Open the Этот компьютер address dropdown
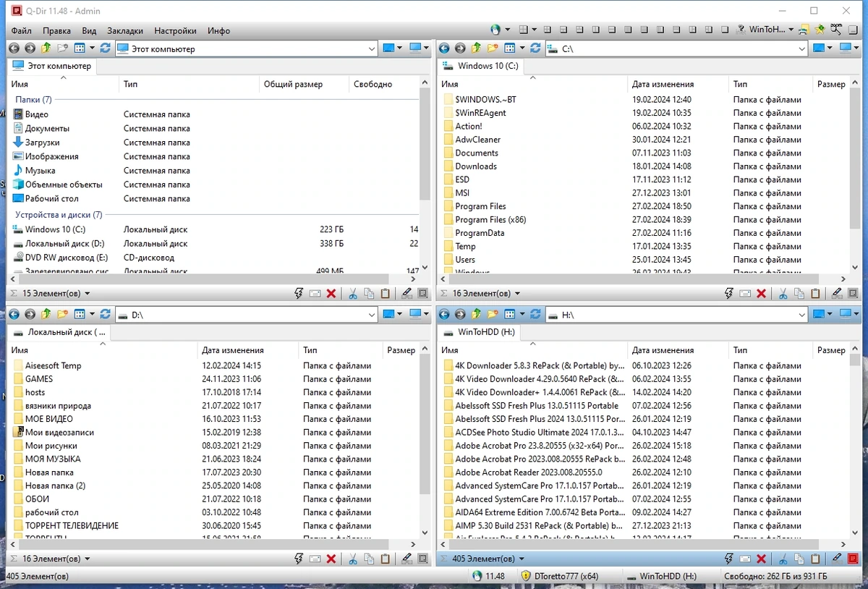The width and height of the screenshot is (868, 589). (x=372, y=48)
